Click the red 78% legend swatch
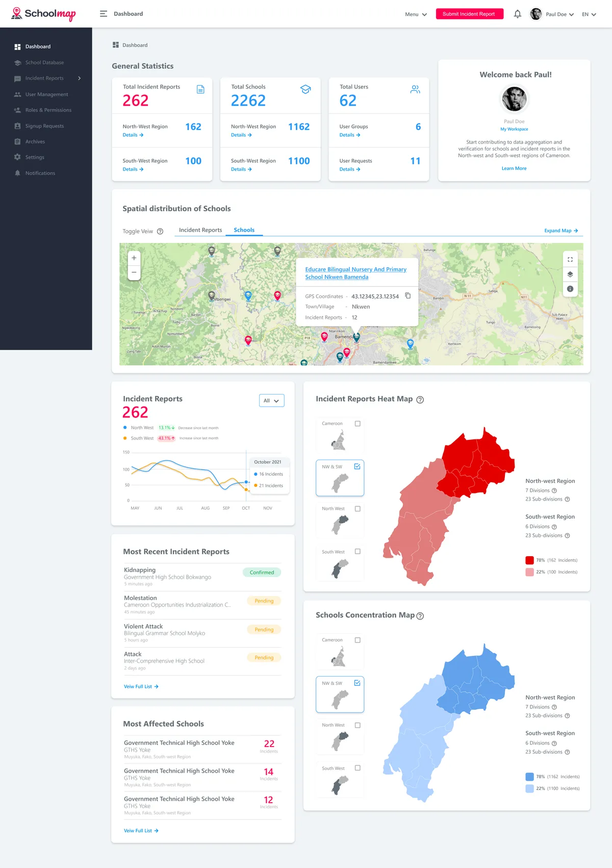The height and width of the screenshot is (868, 612). (x=529, y=560)
